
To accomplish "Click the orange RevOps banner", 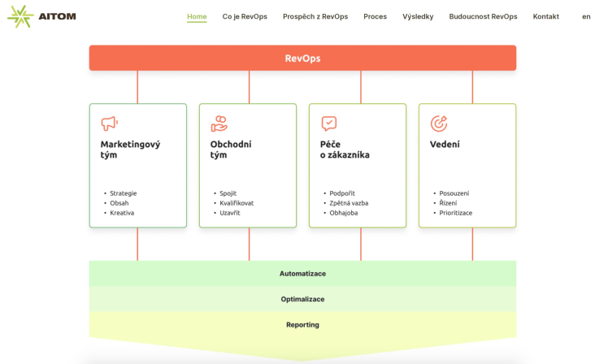I will tap(303, 58).
